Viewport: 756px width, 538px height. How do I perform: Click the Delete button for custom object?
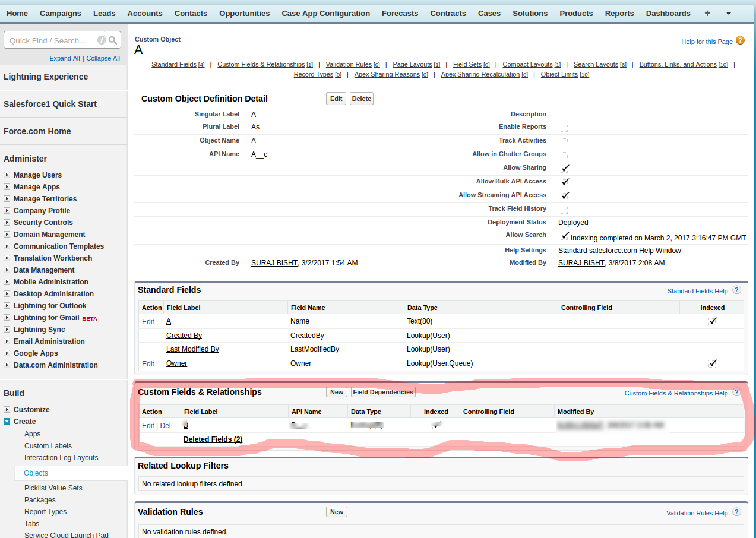(x=361, y=99)
